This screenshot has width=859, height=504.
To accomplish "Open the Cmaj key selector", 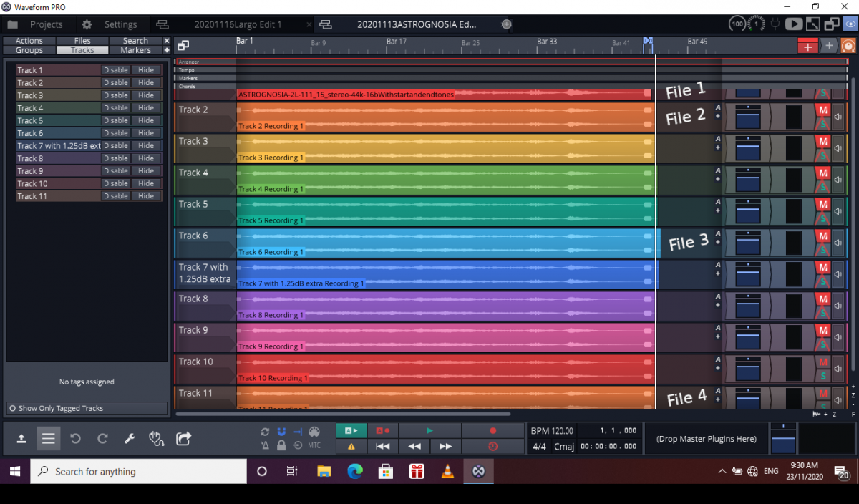I will tap(564, 446).
